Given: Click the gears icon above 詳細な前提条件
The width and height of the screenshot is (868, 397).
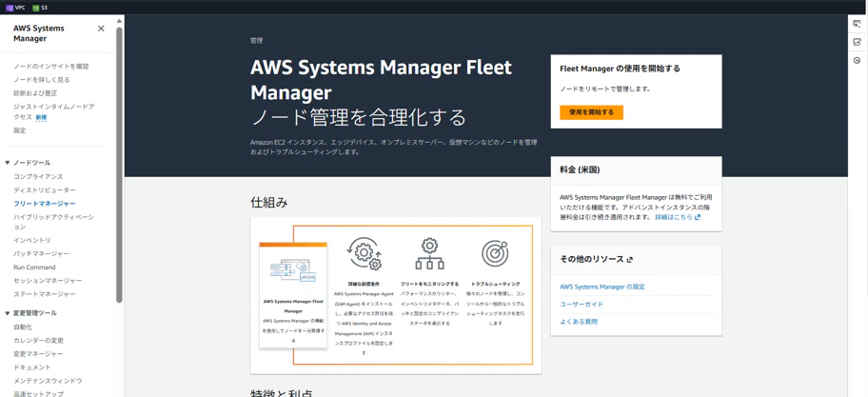Looking at the screenshot, I should pyautogui.click(x=364, y=254).
